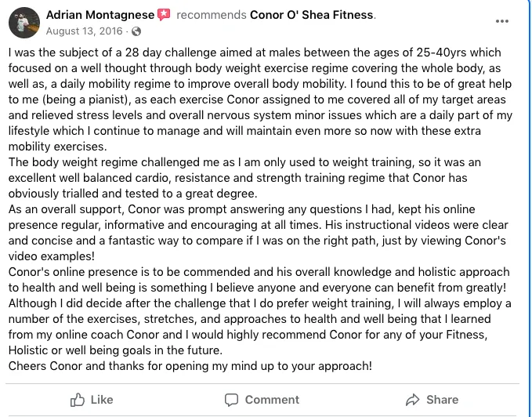Click the arrow Share icon
This screenshot has width=532, height=417.
point(413,400)
